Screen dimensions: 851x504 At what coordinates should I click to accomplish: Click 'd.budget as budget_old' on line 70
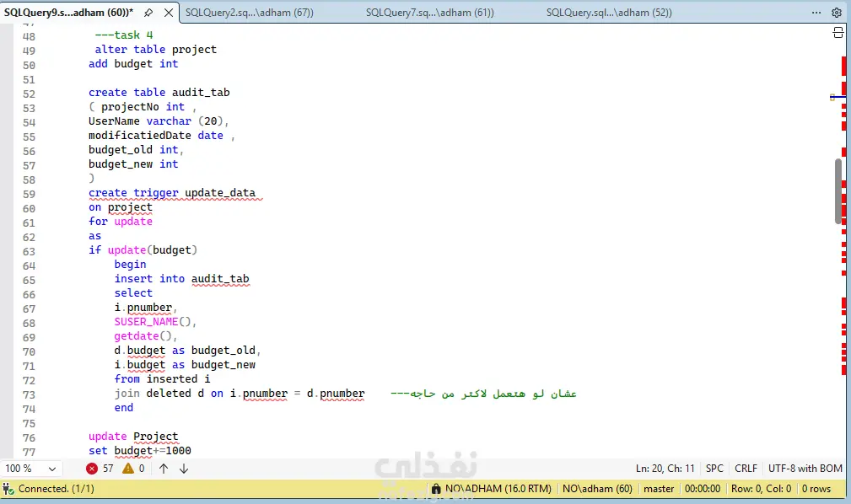(185, 351)
